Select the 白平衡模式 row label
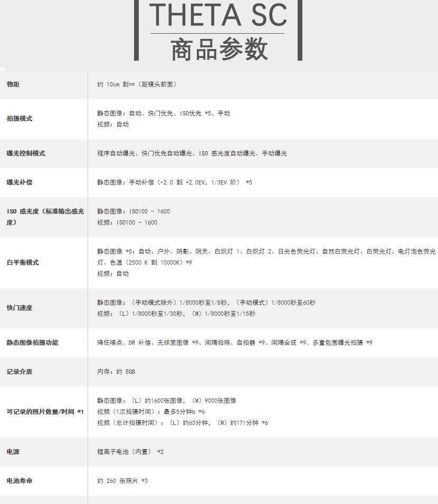The width and height of the screenshot is (438, 504). tap(23, 263)
